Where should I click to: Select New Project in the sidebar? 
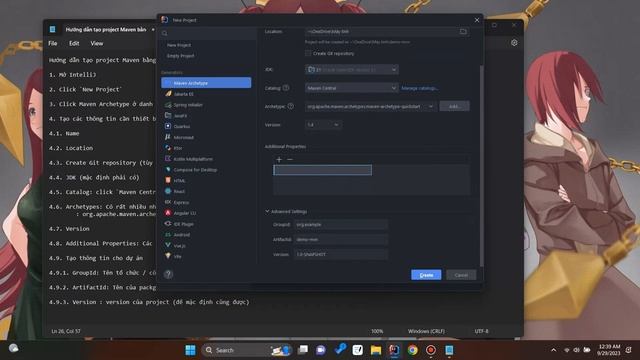pos(179,45)
